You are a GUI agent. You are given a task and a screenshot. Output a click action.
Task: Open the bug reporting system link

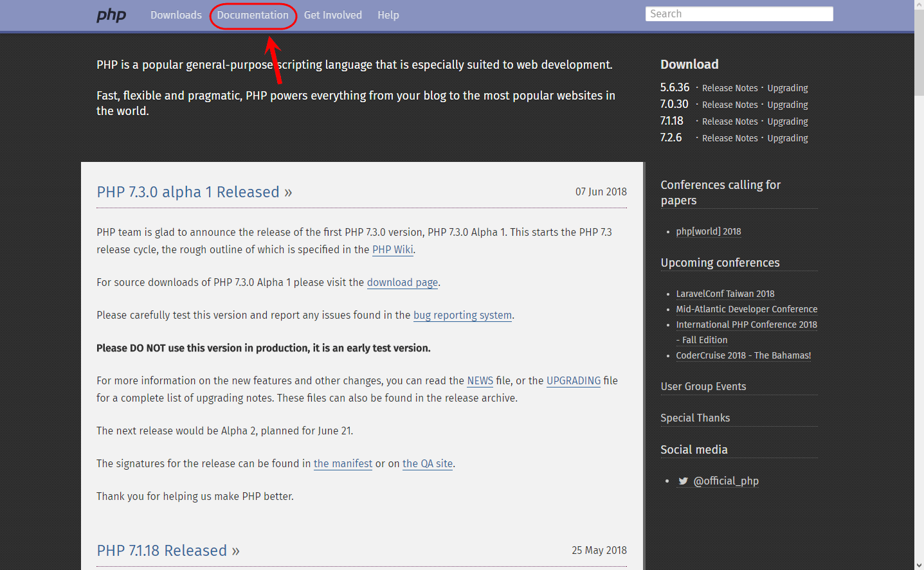[462, 315]
